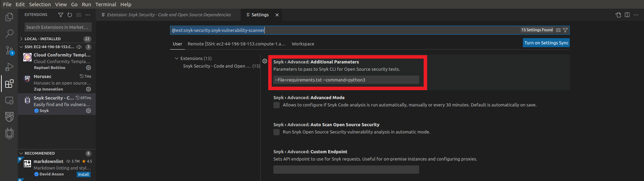Open markdownlint extension entry
The height and width of the screenshot is (181, 644).
pyautogui.click(x=57, y=168)
